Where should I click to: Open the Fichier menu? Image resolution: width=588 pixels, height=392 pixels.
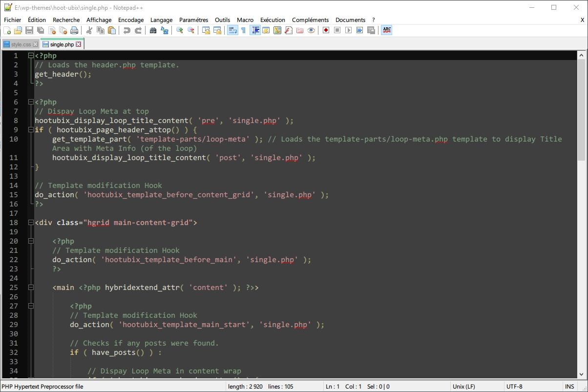pos(13,20)
